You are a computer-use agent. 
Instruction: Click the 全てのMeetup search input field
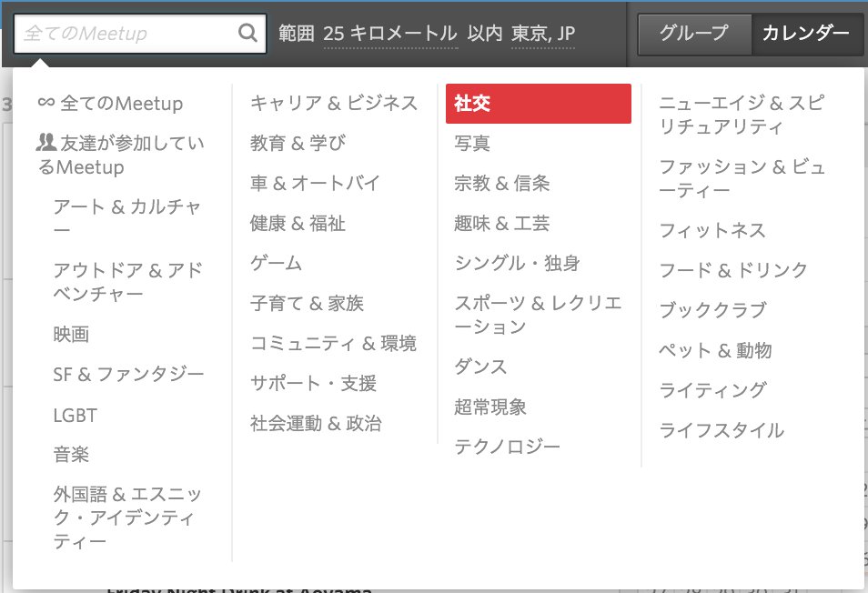pyautogui.click(x=139, y=34)
